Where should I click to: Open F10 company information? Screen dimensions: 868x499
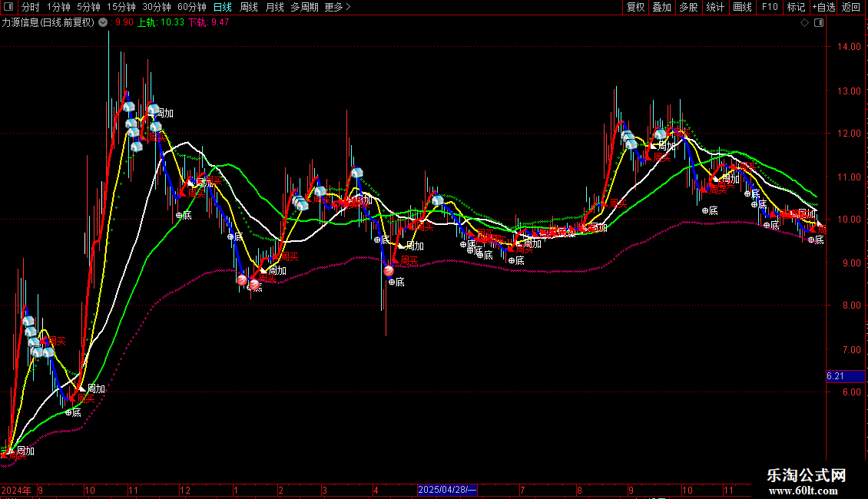coord(770,7)
